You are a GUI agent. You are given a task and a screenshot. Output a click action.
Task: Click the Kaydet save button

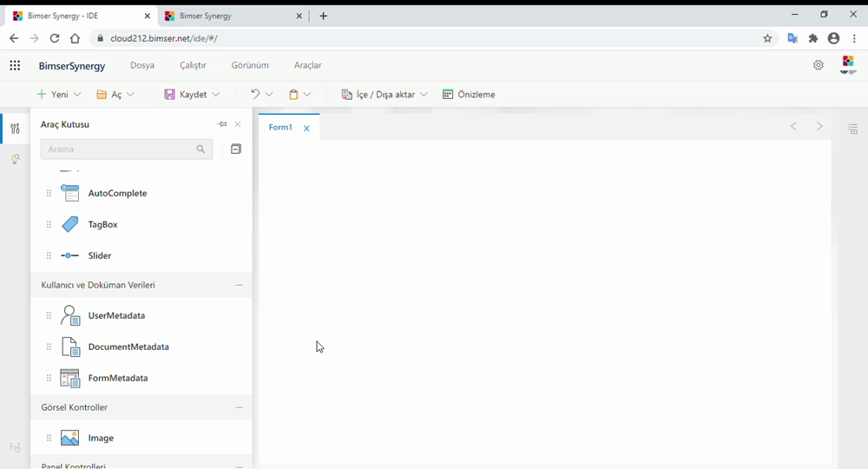click(x=185, y=95)
